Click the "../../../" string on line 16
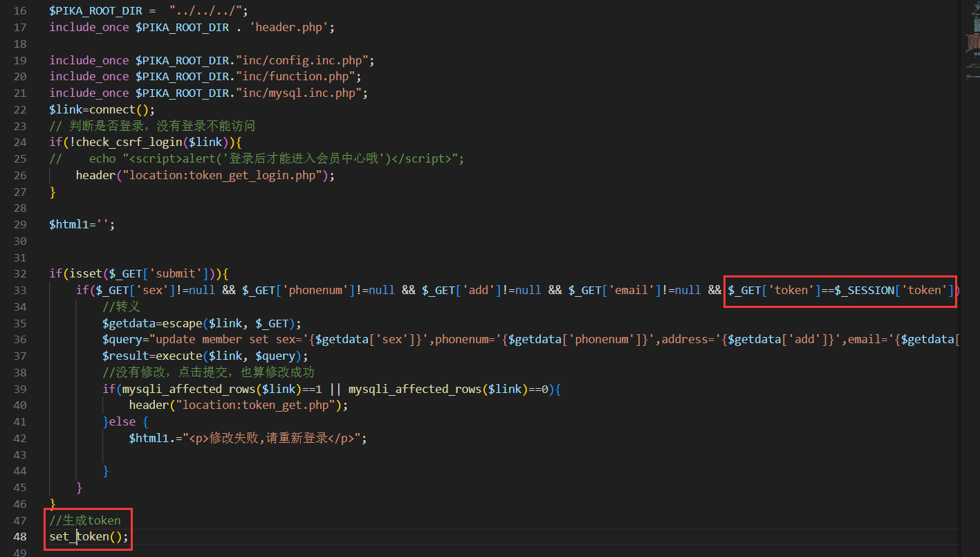 coord(208,11)
